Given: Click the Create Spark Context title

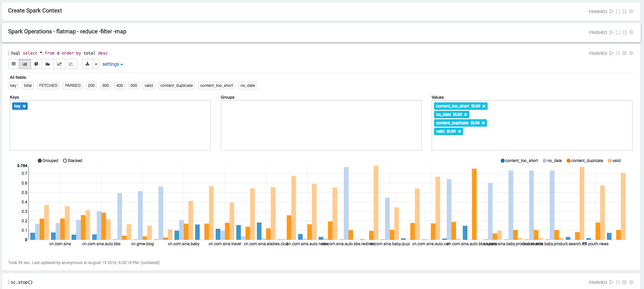Looking at the screenshot, I should click(35, 11).
